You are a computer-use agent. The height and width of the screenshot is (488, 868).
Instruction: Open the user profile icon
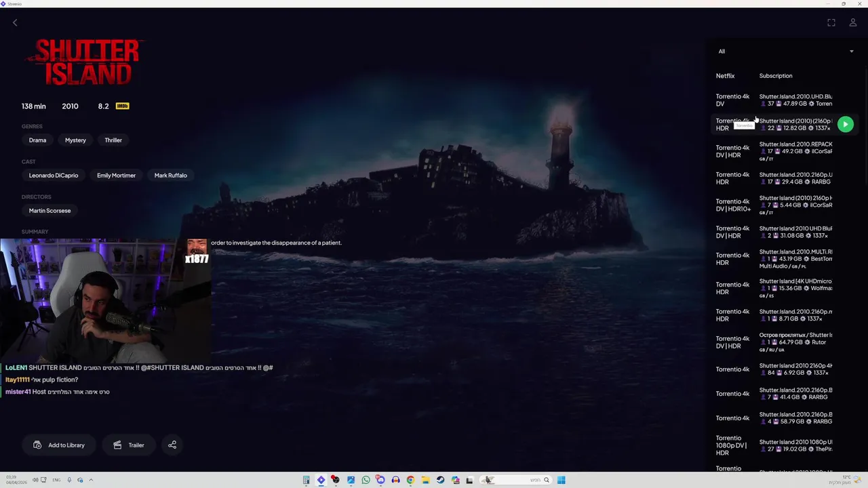point(853,22)
